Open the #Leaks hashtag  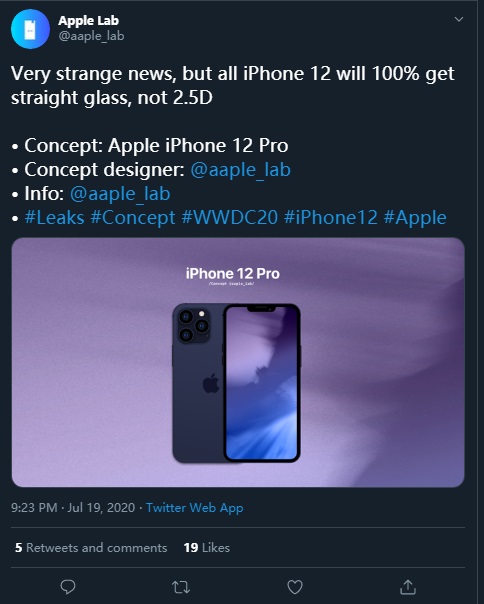coord(54,218)
